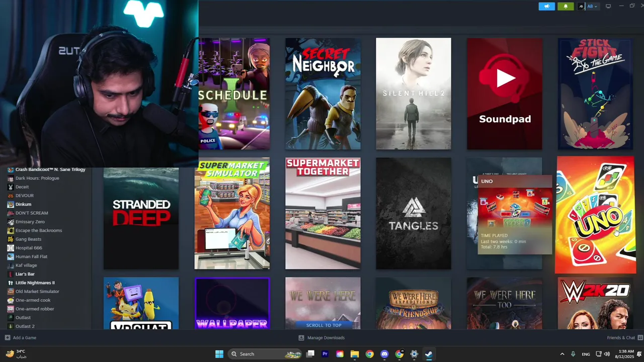Open the VRChat game cover
Image resolution: width=644 pixels, height=362 pixels.
click(141, 303)
